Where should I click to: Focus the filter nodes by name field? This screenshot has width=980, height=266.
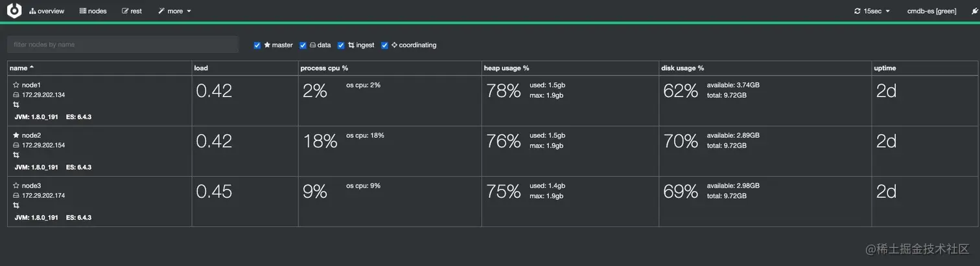click(123, 45)
